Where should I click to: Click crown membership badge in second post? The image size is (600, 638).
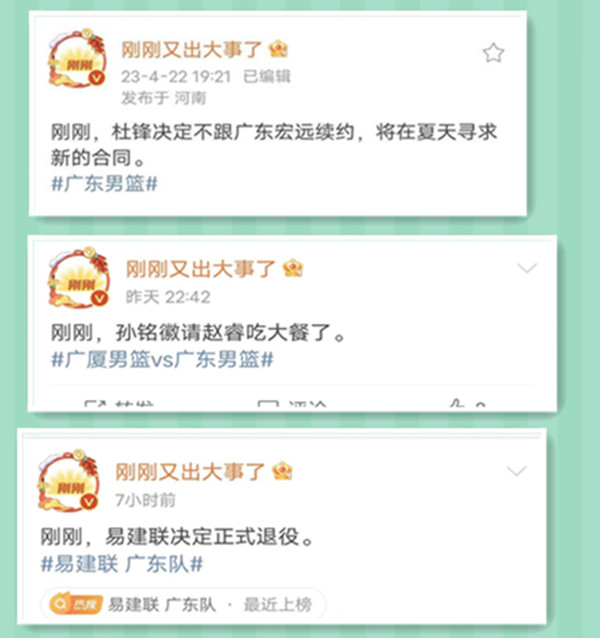click(x=293, y=268)
